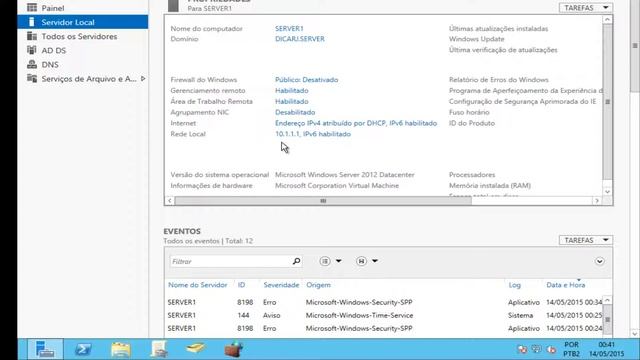Click the Microsoft Windows Server 2012 Datacenter text
Viewport: 640px width, 360px height.
344,175
